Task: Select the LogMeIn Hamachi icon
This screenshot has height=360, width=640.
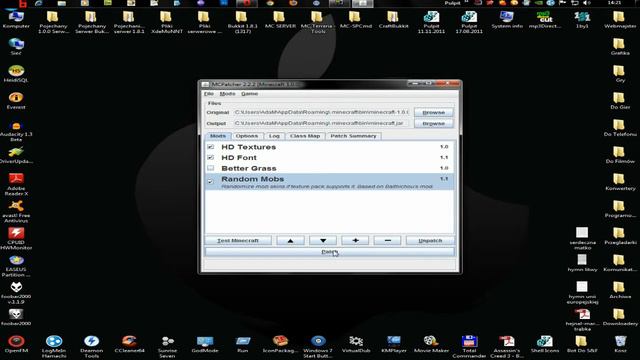Action: coord(54,346)
